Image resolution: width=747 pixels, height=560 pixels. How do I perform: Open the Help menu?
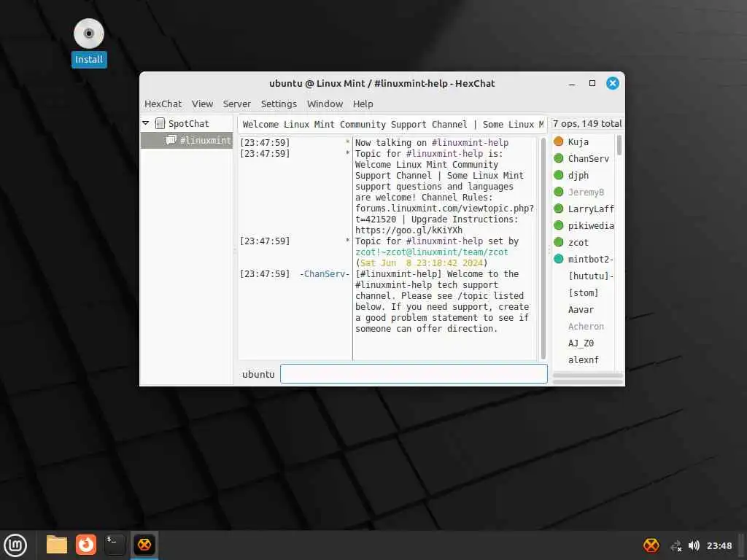click(x=363, y=104)
